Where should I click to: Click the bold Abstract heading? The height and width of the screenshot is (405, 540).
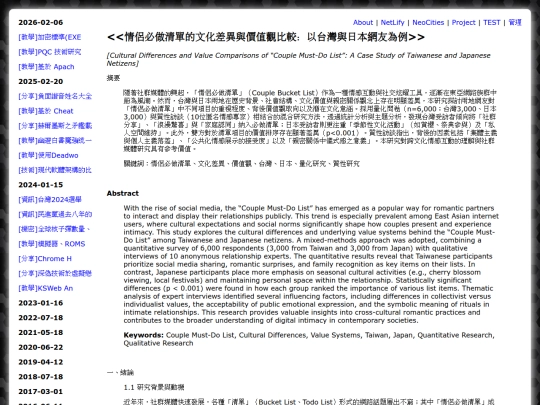pyautogui.click(x=123, y=194)
